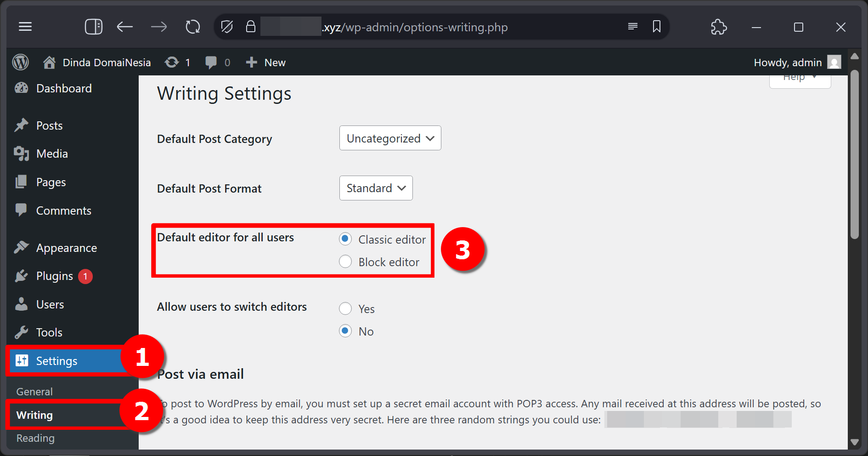
Task: Click the padlock site security icon
Action: (251, 26)
